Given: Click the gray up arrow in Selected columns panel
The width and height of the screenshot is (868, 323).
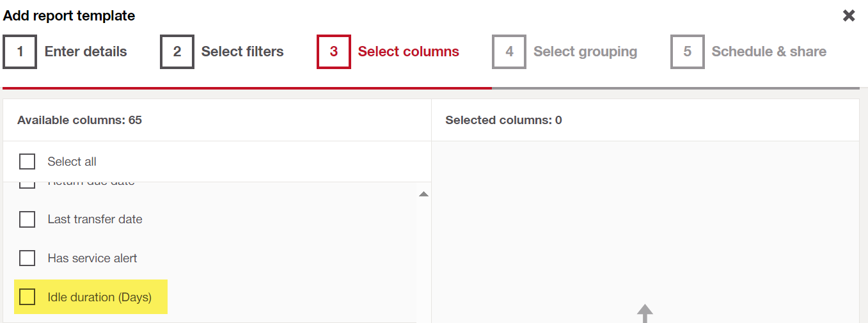Looking at the screenshot, I should tap(645, 313).
